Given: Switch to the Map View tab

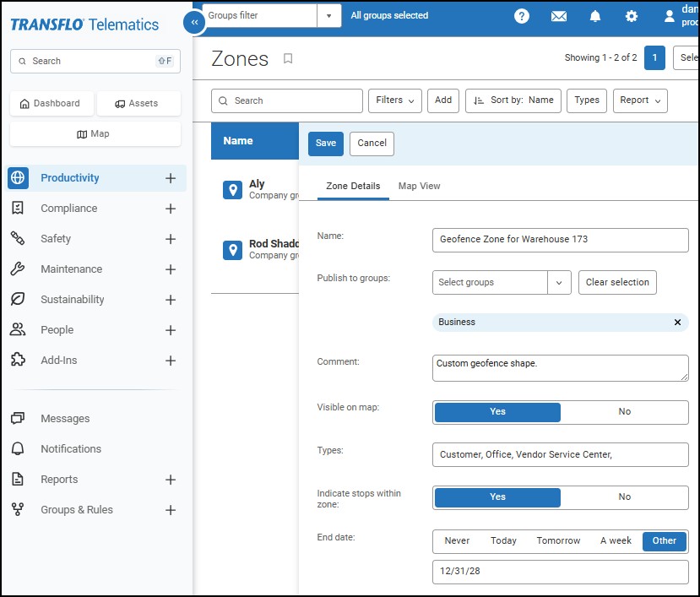Looking at the screenshot, I should coord(419,186).
